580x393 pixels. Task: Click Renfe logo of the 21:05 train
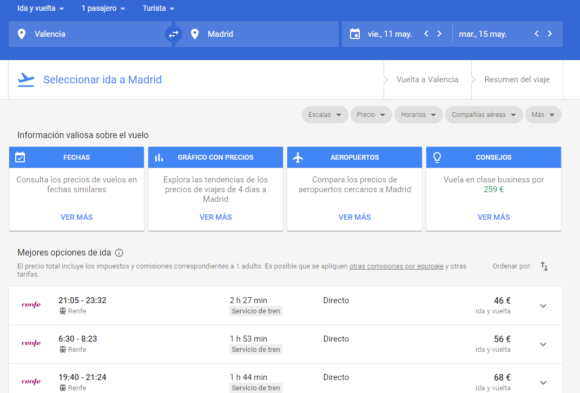pyautogui.click(x=31, y=305)
